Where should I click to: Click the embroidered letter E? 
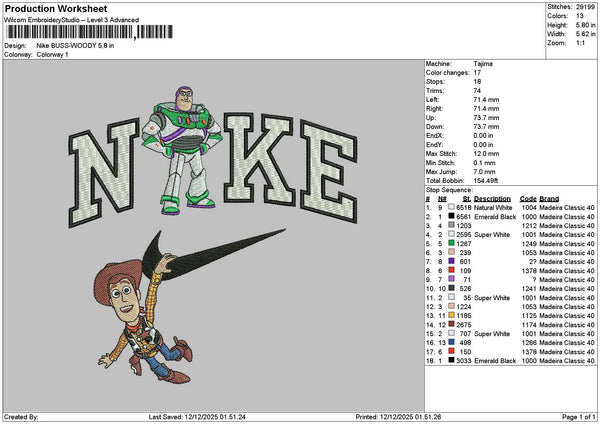[x=329, y=171]
